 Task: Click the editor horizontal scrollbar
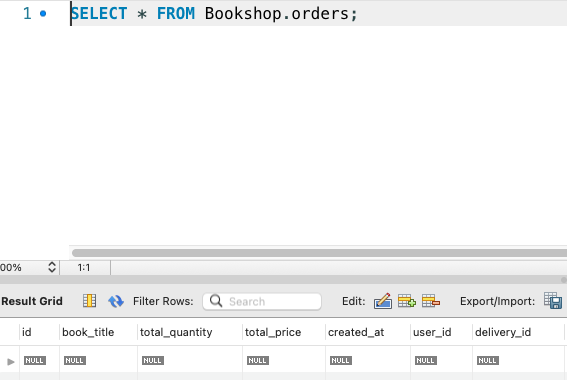319,253
